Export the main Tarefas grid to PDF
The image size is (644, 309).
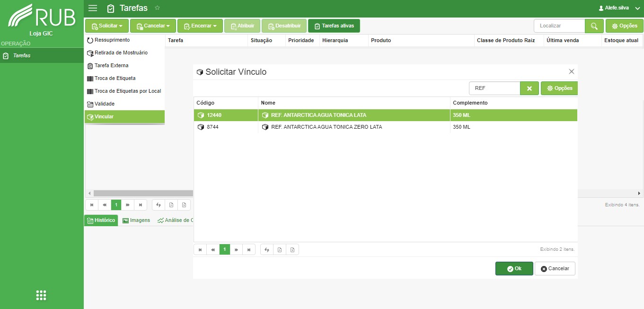(x=171, y=205)
